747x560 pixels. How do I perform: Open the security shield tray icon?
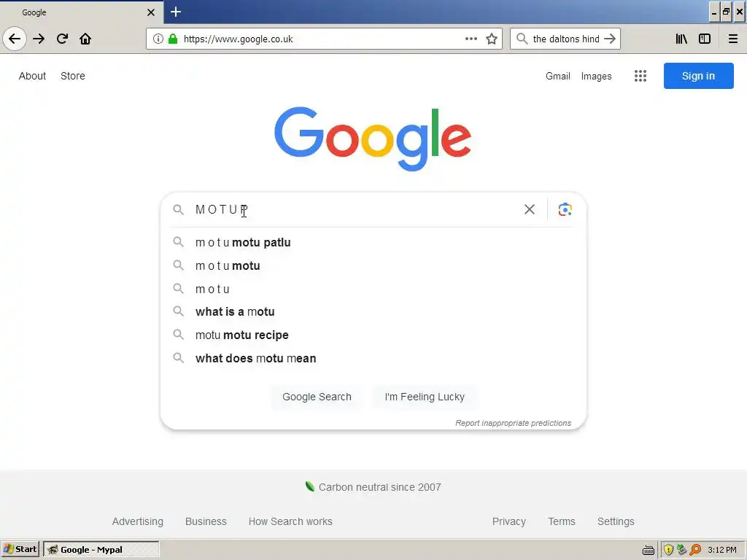tap(668, 550)
